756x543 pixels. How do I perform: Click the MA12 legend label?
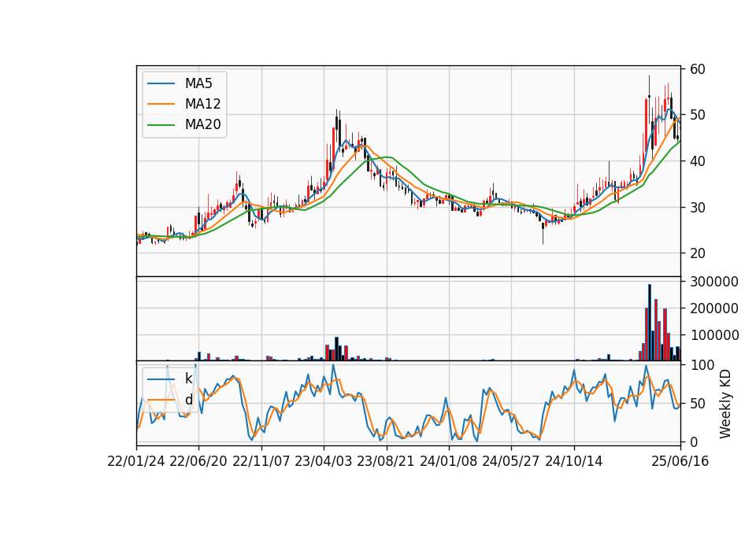click(x=202, y=104)
